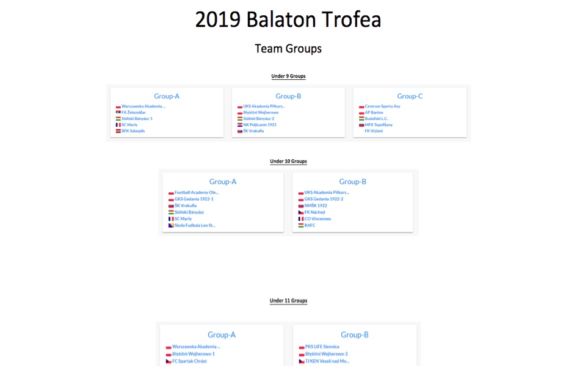588x366 pixels.
Task: Open Under 9 Group-A heading
Action: (167, 96)
